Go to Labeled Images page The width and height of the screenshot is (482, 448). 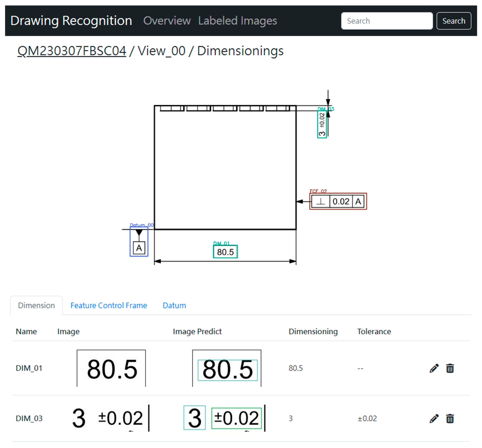(237, 21)
